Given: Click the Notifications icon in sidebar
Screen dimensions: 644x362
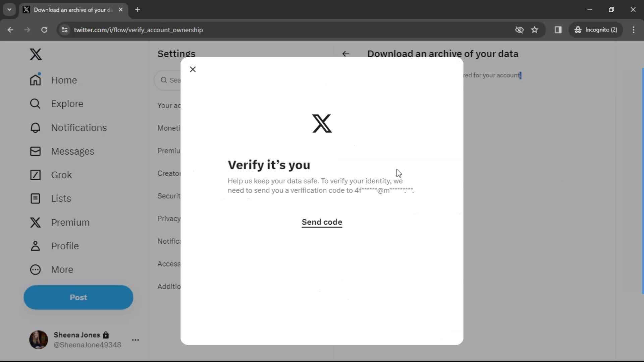Looking at the screenshot, I should [x=35, y=127].
